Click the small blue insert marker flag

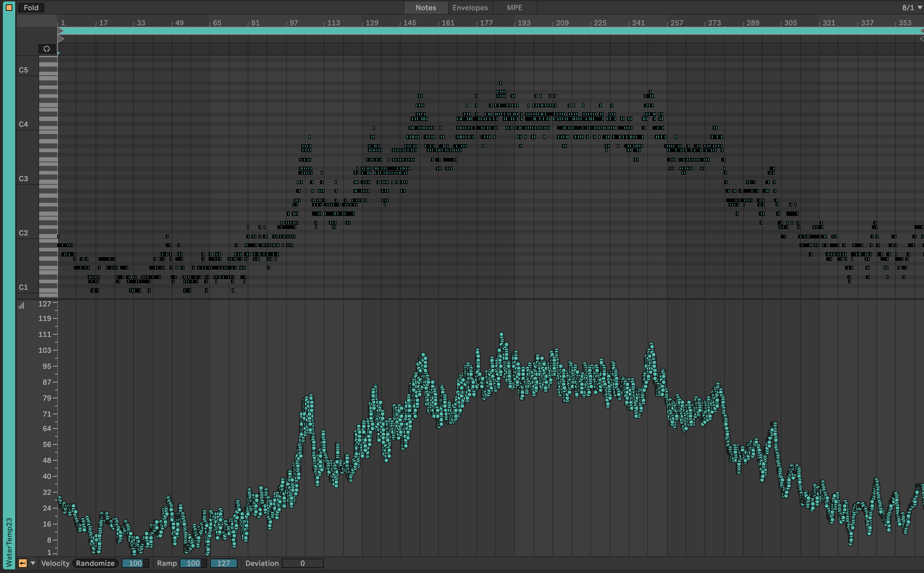click(x=59, y=54)
